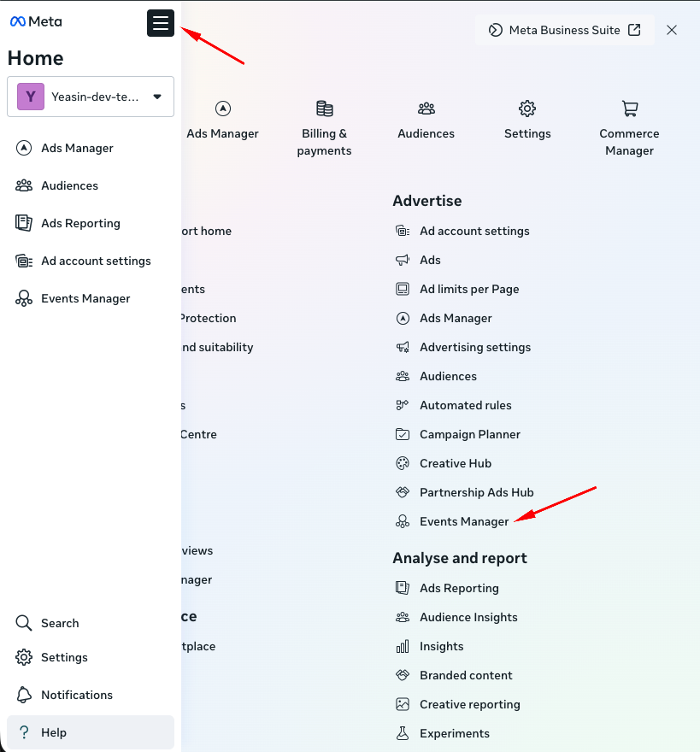Open the Settings gear shortcut
The image size is (700, 752).
click(x=526, y=120)
